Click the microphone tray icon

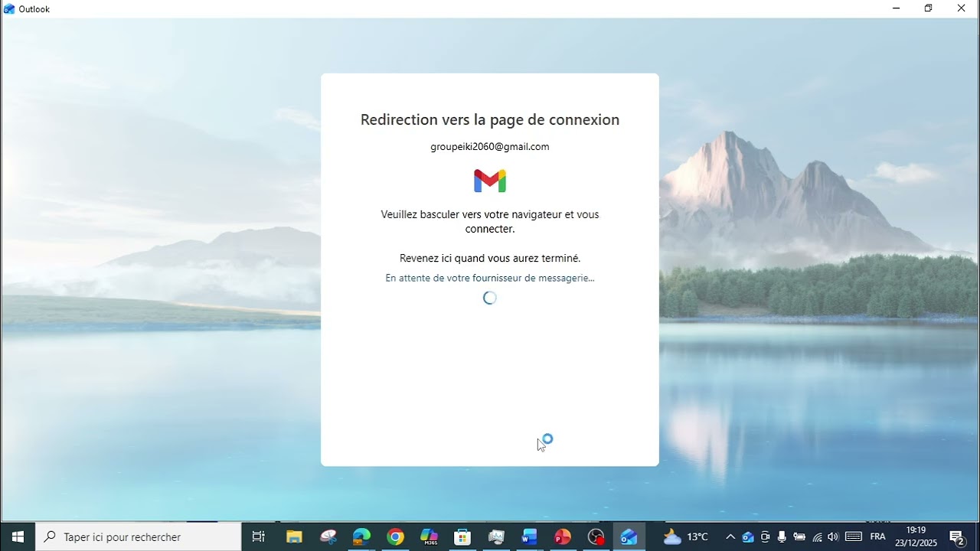(x=782, y=536)
